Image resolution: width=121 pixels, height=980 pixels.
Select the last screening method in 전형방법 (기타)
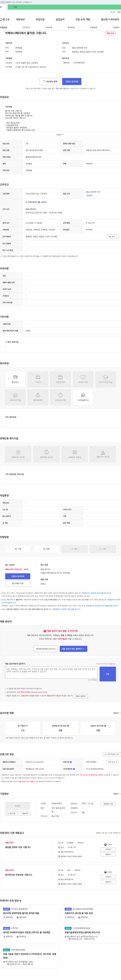[103, 549]
